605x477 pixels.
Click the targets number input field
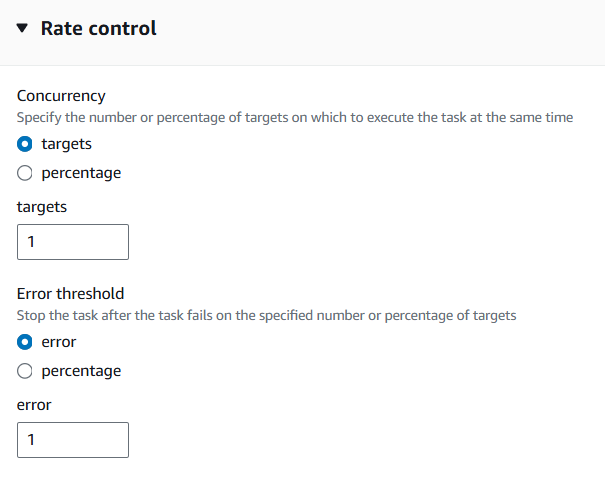click(x=73, y=242)
